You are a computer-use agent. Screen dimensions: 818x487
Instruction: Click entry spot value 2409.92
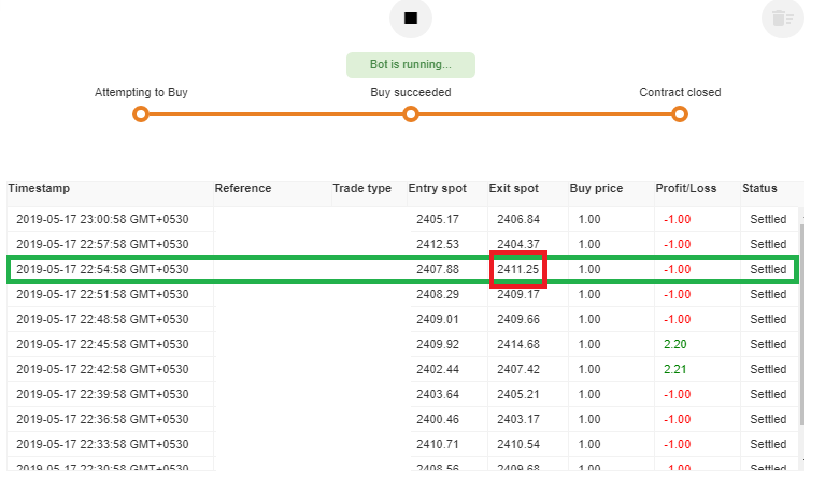437,344
